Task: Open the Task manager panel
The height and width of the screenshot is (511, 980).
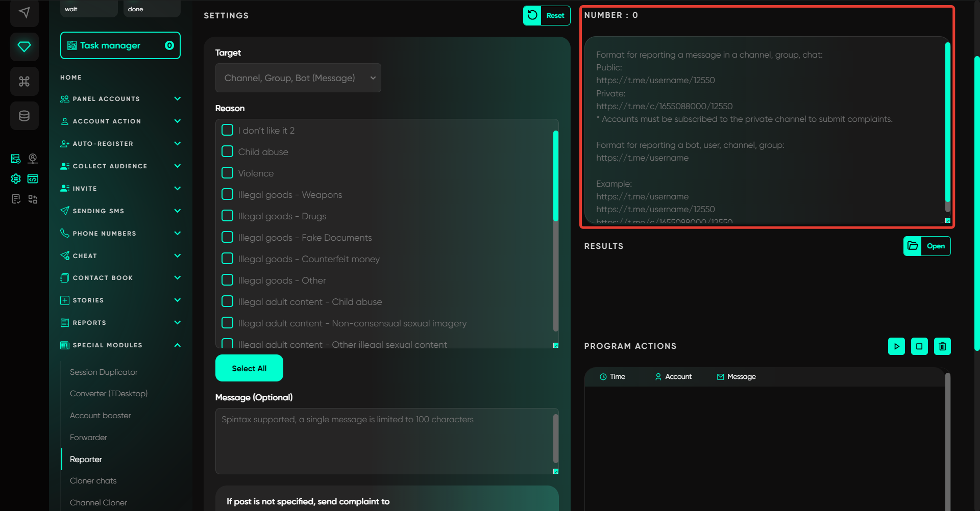Action: pyautogui.click(x=120, y=45)
